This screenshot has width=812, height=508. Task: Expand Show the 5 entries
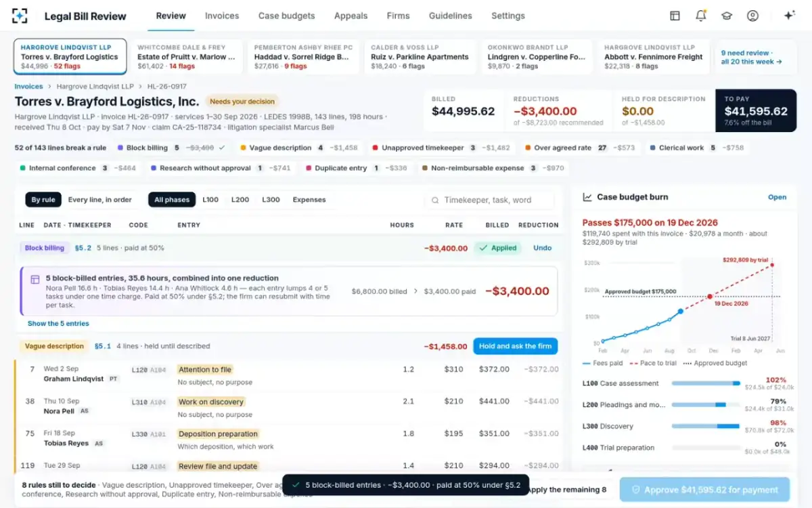point(58,324)
